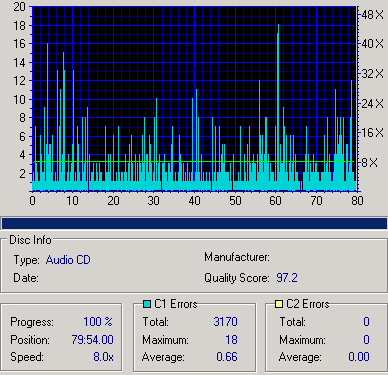Click the Progress value 100 %
The height and width of the screenshot is (375, 388).
pyautogui.click(x=98, y=322)
